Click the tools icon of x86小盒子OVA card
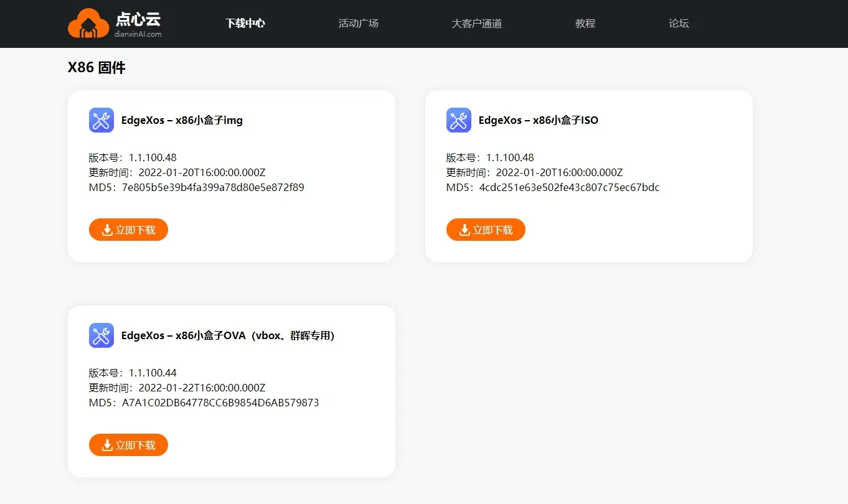Viewport: 848px width, 504px height. (x=101, y=335)
